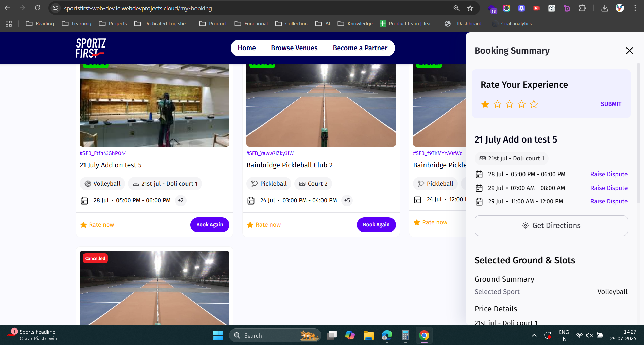Set the rating to five stars

point(534,104)
